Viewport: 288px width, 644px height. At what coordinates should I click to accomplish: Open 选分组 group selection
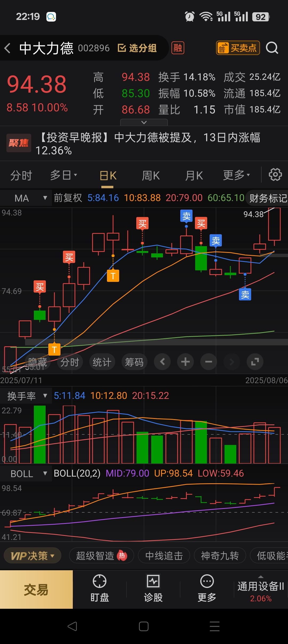click(x=137, y=48)
